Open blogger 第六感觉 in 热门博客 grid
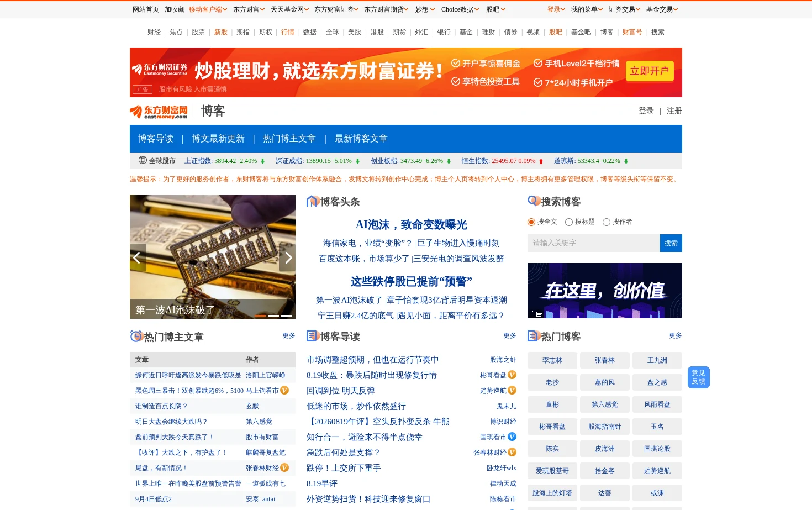This screenshot has height=510, width=812. click(x=605, y=404)
